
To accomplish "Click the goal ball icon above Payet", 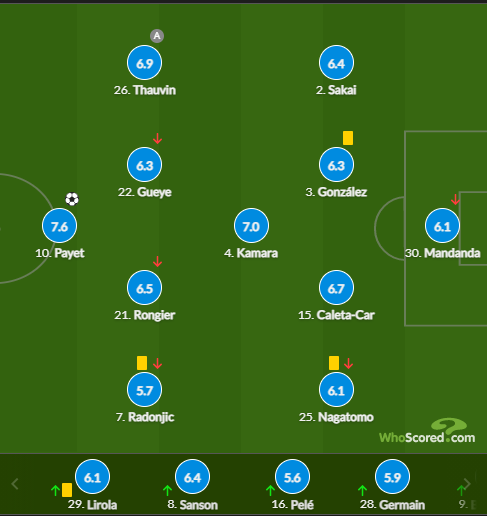I will coord(72,199).
